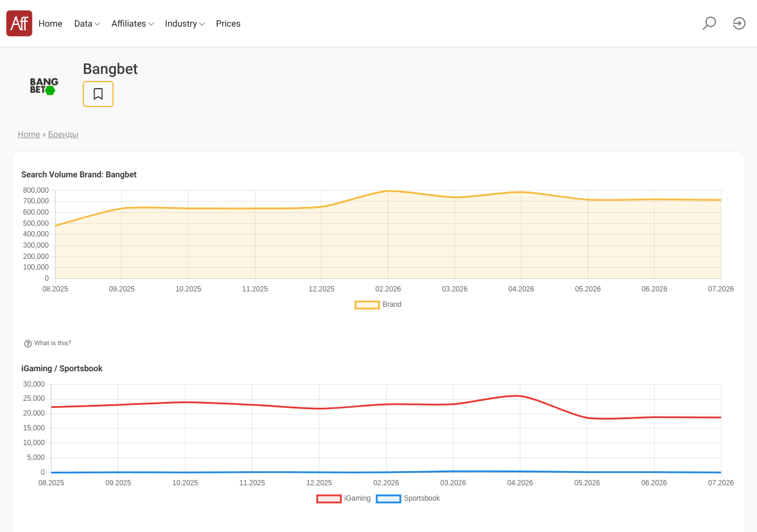Image resolution: width=757 pixels, height=532 pixels.
Task: Expand the Data dropdown menu
Action: [87, 24]
